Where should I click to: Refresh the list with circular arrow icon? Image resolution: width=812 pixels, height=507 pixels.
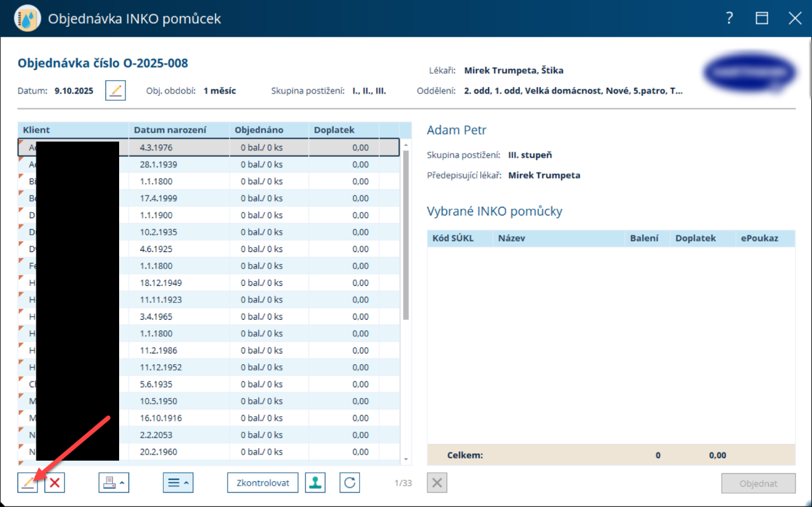[350, 483]
